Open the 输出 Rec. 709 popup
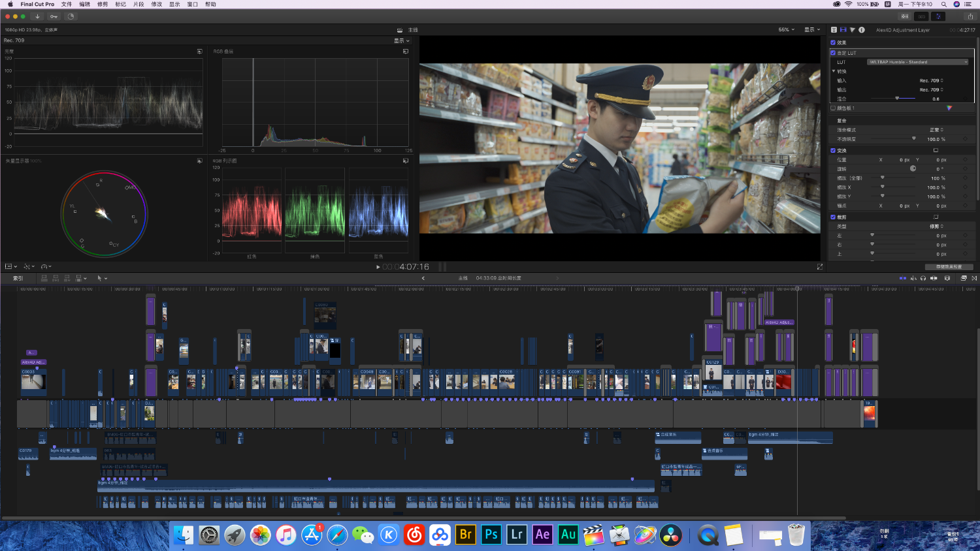Screen dimensions: 980x551 click(932, 90)
